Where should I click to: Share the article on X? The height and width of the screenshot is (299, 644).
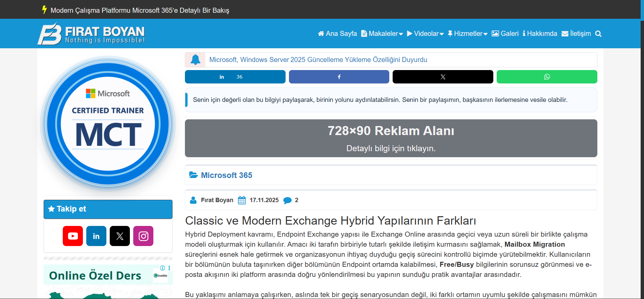point(443,77)
